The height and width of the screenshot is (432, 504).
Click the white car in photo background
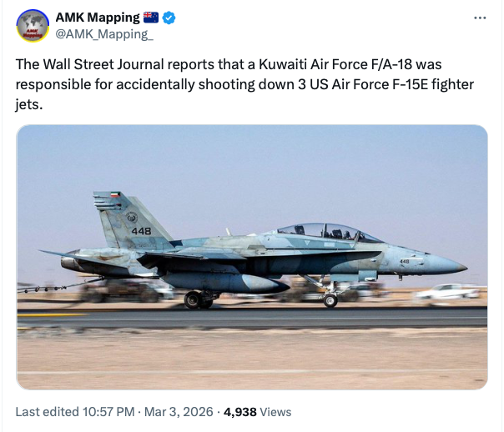tap(447, 292)
